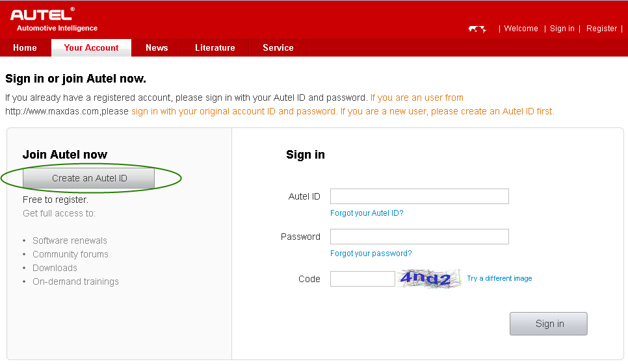
Task: Open the Home menu item
Action: pos(25,47)
